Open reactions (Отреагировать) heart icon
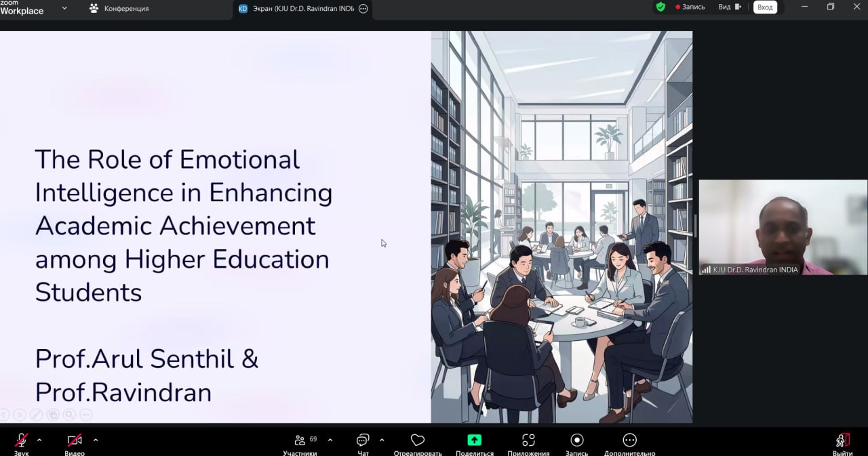The width and height of the screenshot is (868, 456). point(418,441)
